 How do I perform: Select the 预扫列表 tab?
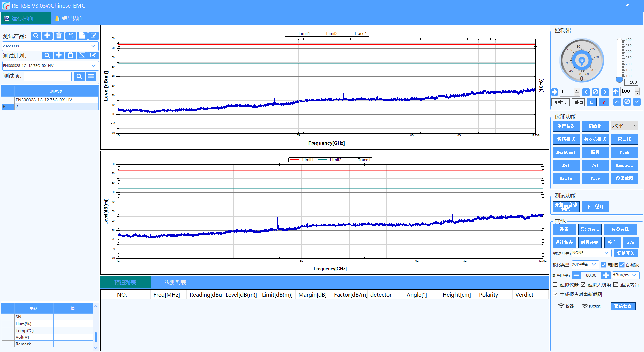pos(125,282)
